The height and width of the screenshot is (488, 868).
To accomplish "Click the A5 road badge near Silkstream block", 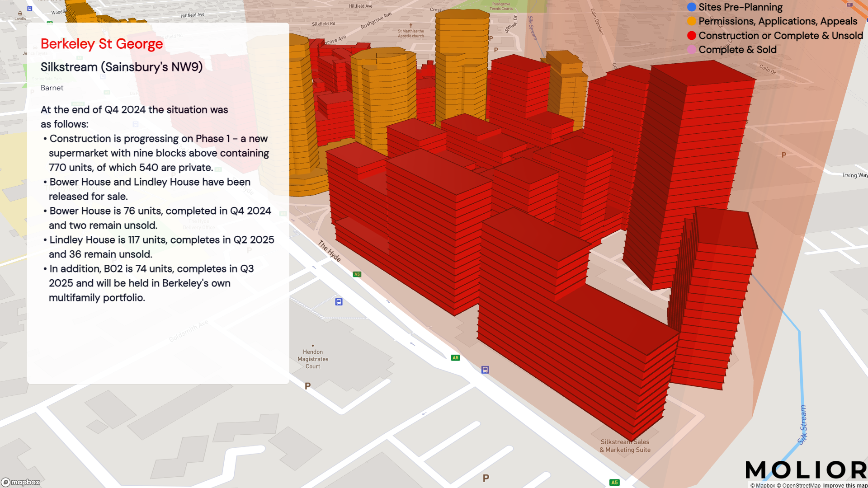I will tap(455, 358).
